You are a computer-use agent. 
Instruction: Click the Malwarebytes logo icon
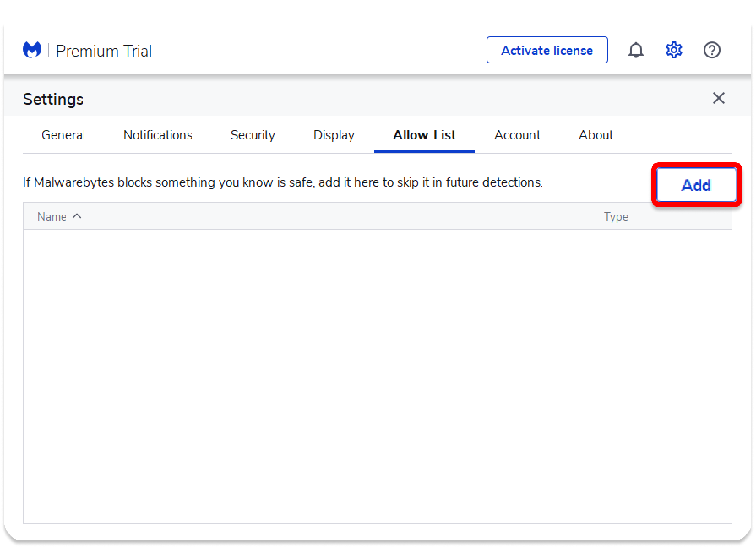(32, 50)
